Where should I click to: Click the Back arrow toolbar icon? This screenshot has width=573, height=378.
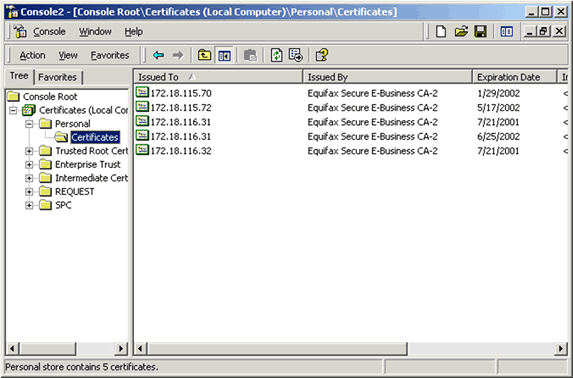click(158, 55)
